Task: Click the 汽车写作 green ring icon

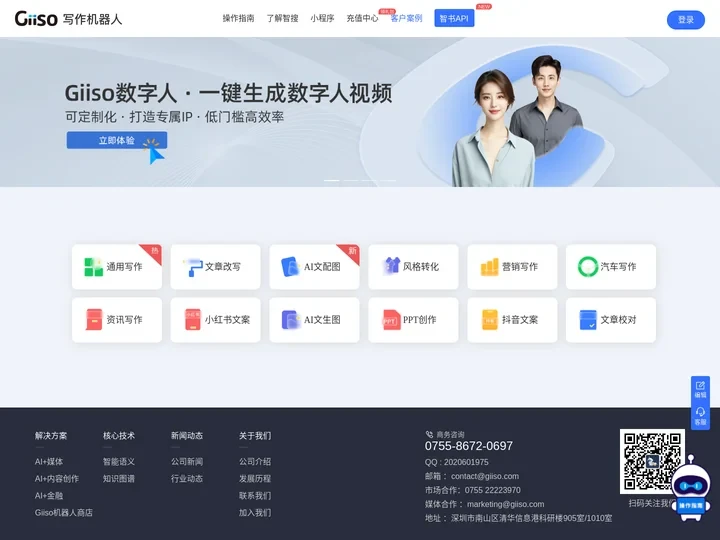Action: click(588, 266)
